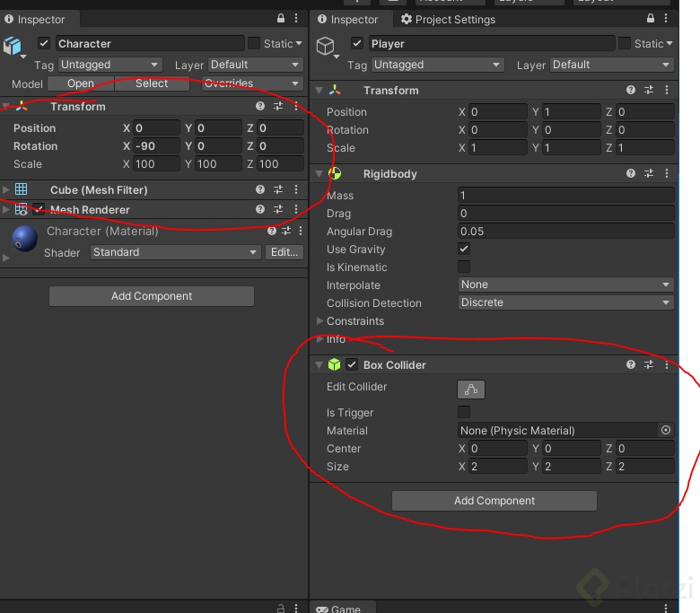Expand Cube Mesh Filter component
Image resolution: width=700 pixels, height=613 pixels.
pyautogui.click(x=5, y=189)
